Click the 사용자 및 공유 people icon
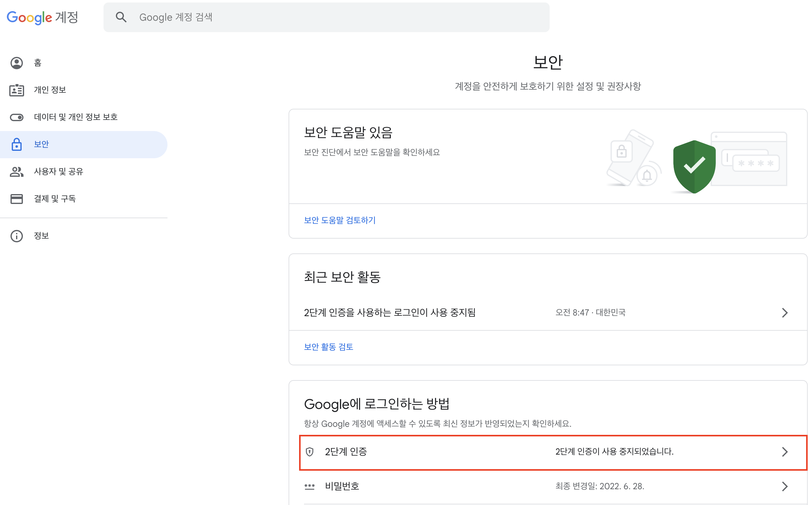 click(17, 172)
